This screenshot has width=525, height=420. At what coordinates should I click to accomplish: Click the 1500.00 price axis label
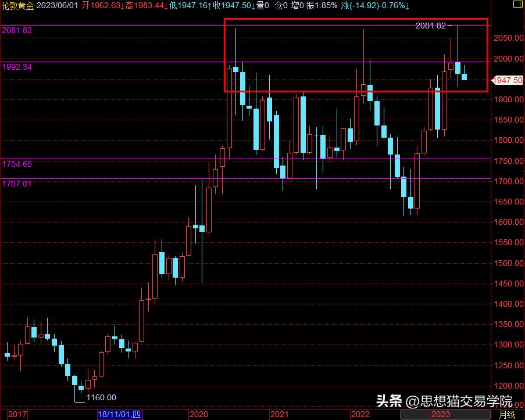[509, 263]
